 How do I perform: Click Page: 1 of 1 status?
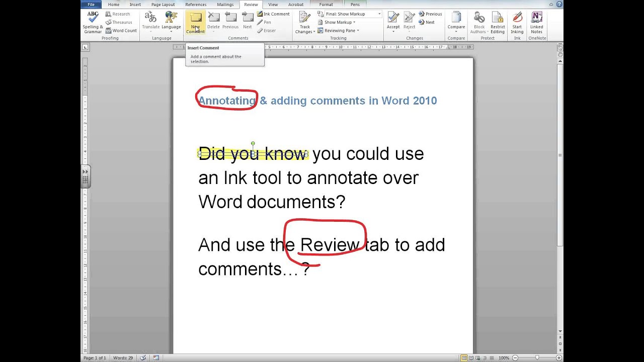click(x=95, y=358)
